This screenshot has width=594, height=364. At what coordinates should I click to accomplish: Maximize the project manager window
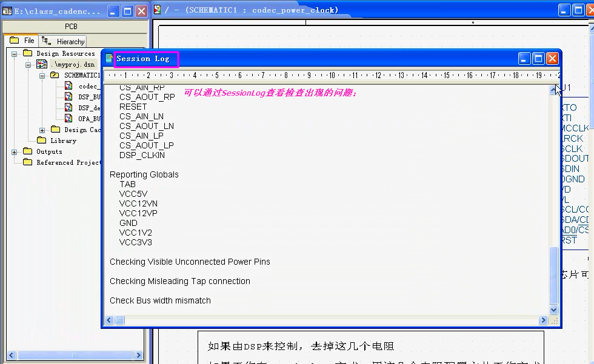pyautogui.click(x=127, y=11)
